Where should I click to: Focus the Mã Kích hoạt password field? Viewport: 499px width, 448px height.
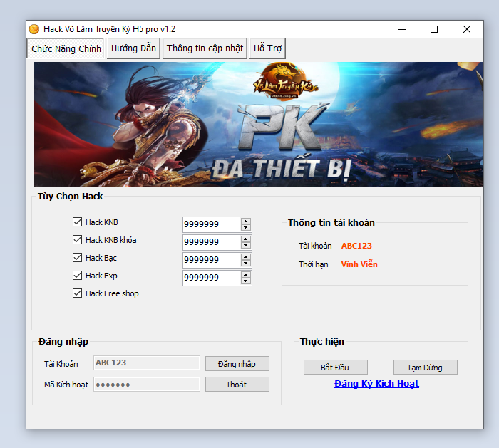click(x=147, y=385)
